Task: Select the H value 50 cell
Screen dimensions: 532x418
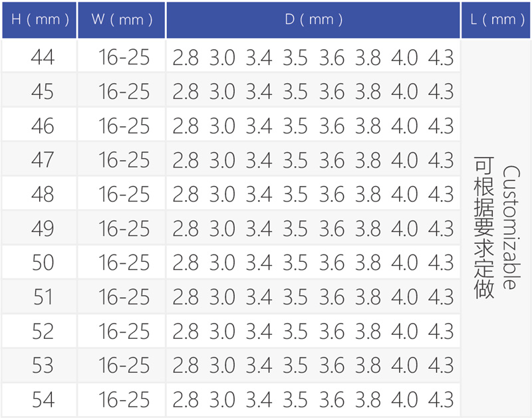Action: pyautogui.click(x=43, y=262)
